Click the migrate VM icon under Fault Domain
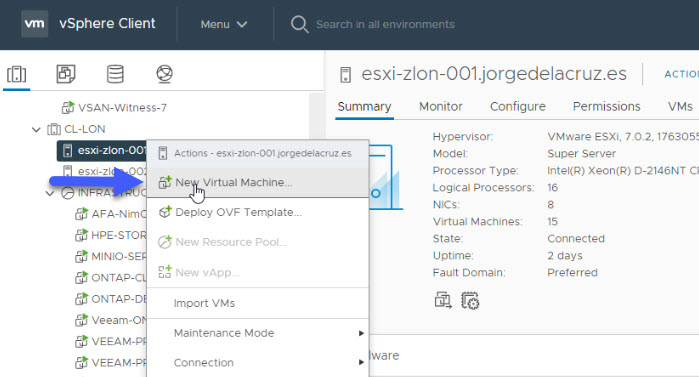The width and height of the screenshot is (699, 377). [x=443, y=301]
